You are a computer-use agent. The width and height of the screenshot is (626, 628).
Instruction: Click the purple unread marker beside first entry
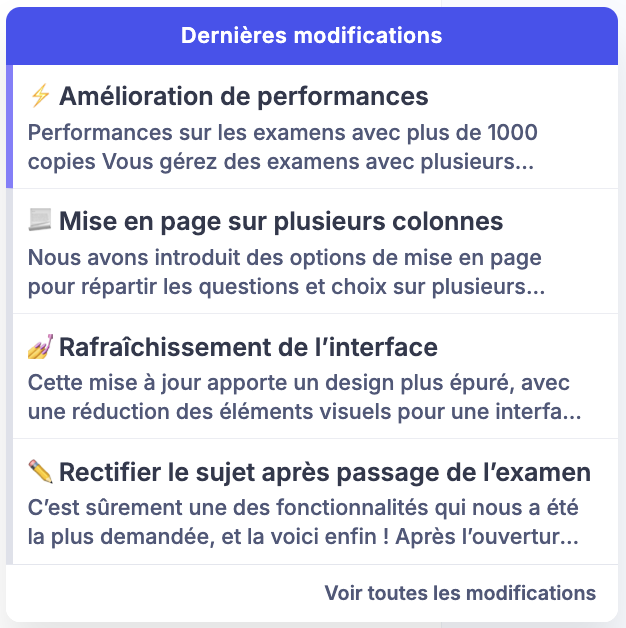9,126
